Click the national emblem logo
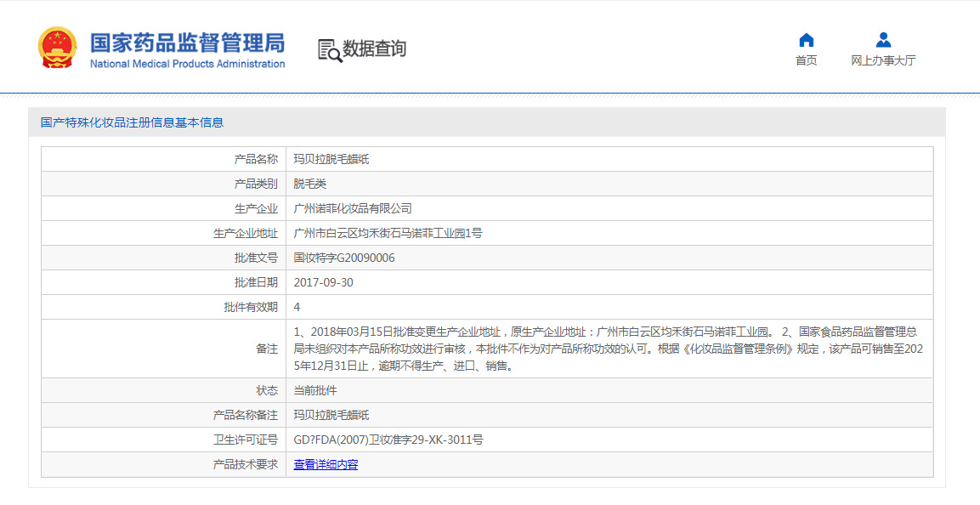This screenshot has width=980, height=505. (x=57, y=48)
